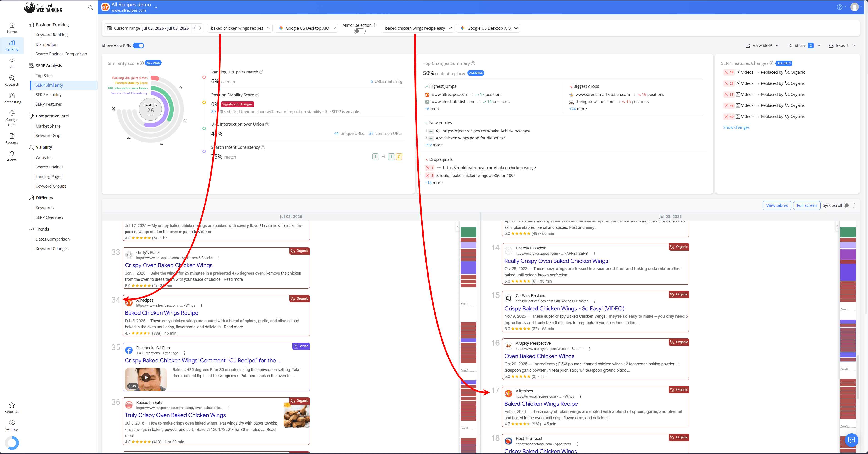Open Landing Pages under Visibility

(x=49, y=177)
